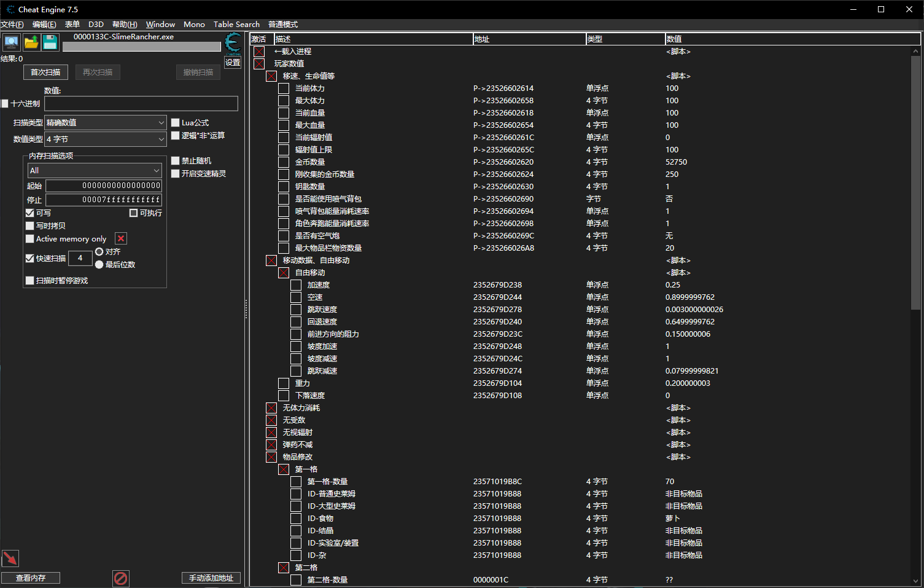Viewport: 924px width, 588px height.
Task: Toggle the 第一格 script box
Action: [x=284, y=469]
